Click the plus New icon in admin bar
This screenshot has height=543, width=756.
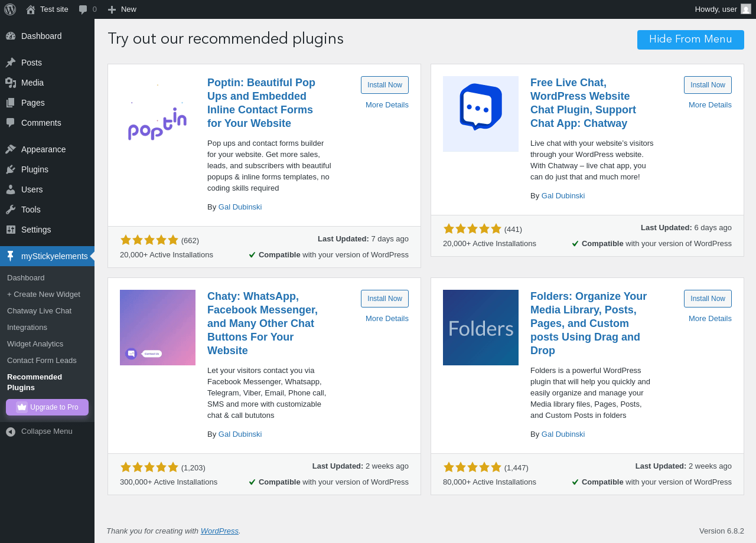112,9
